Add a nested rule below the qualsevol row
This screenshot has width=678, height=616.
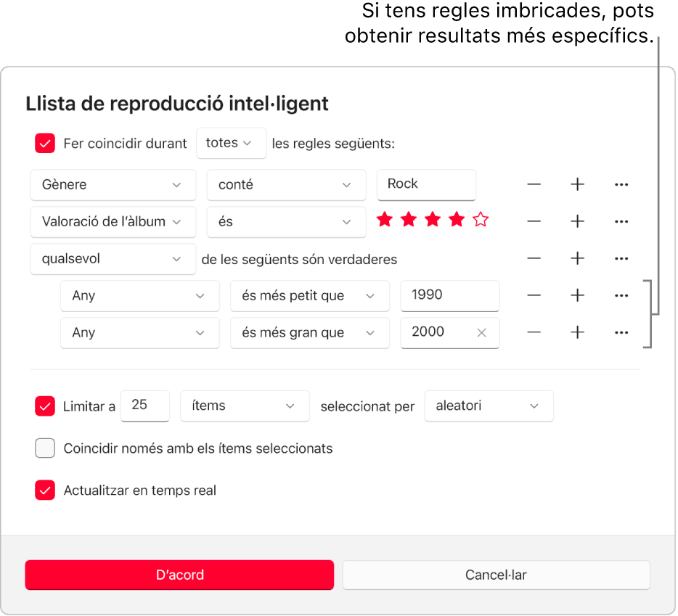(577, 258)
